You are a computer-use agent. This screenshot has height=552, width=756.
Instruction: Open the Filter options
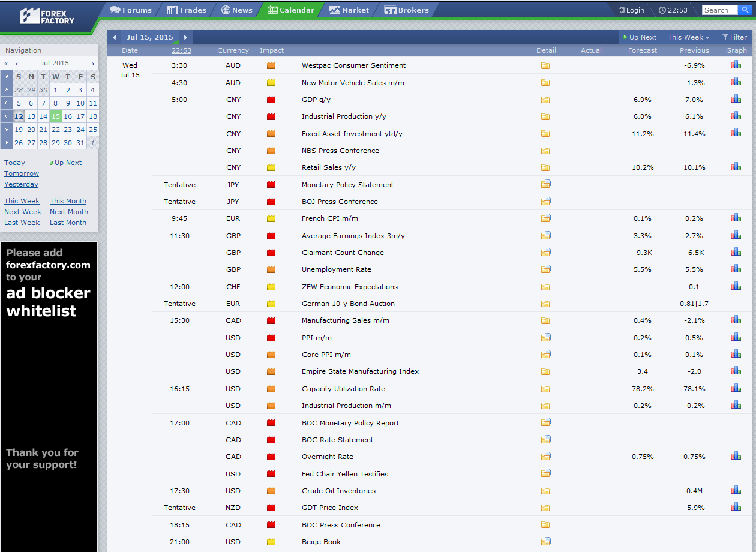click(734, 37)
